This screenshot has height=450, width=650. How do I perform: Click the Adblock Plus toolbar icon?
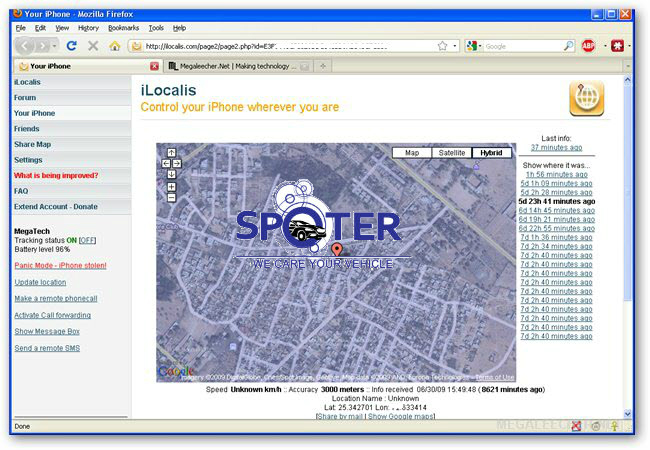tap(588, 46)
